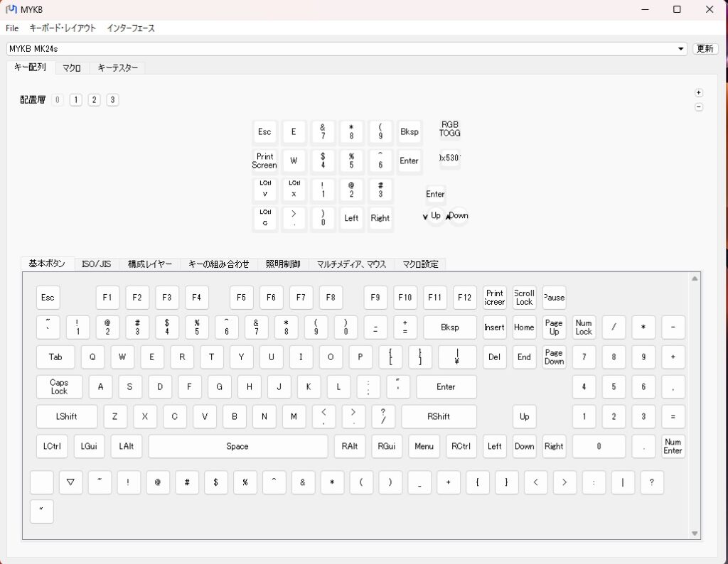Select the RGB TOGG key on layout

(x=450, y=129)
